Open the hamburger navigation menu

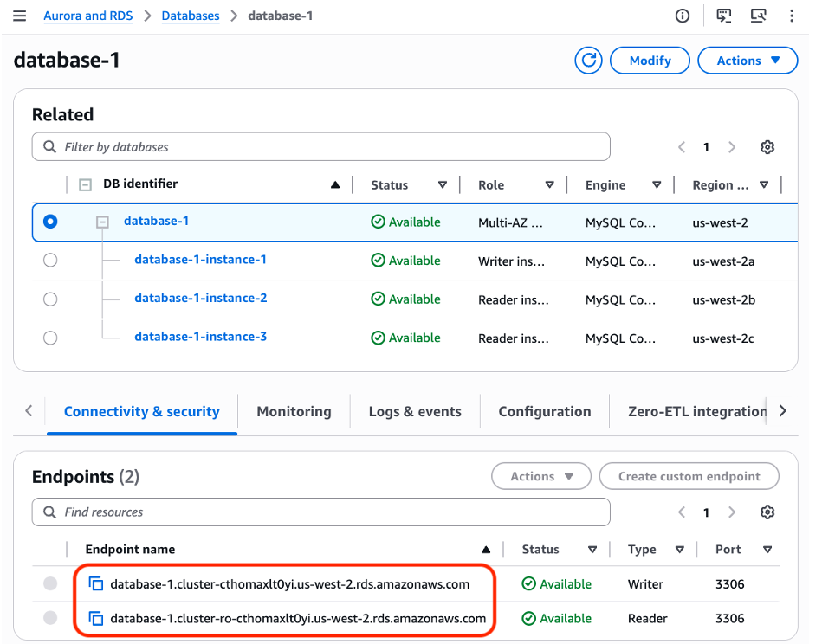coord(19,16)
